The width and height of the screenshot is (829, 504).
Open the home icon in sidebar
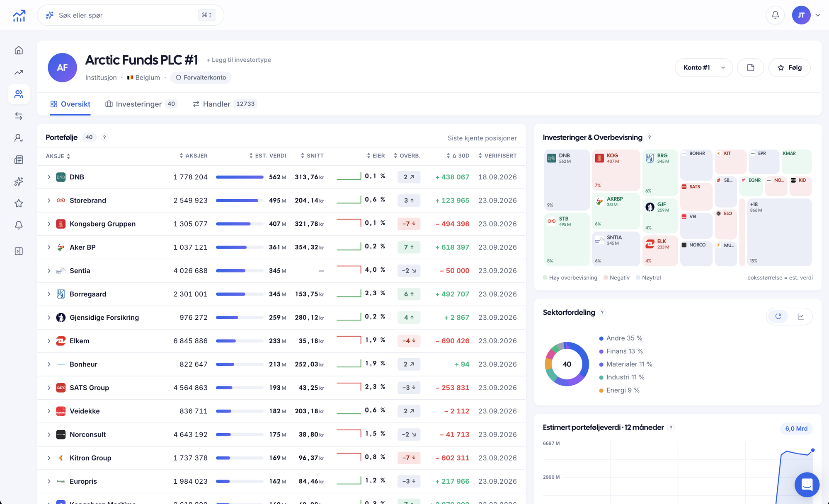coord(19,51)
